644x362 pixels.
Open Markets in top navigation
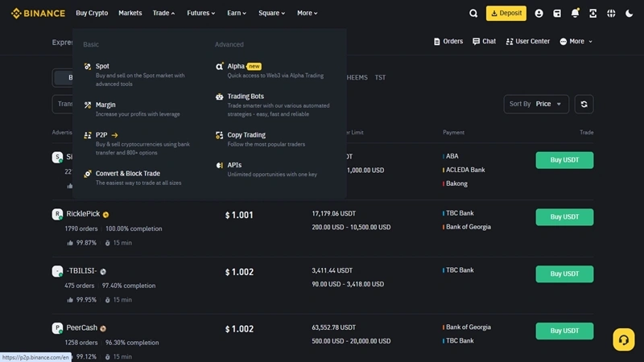coord(130,13)
